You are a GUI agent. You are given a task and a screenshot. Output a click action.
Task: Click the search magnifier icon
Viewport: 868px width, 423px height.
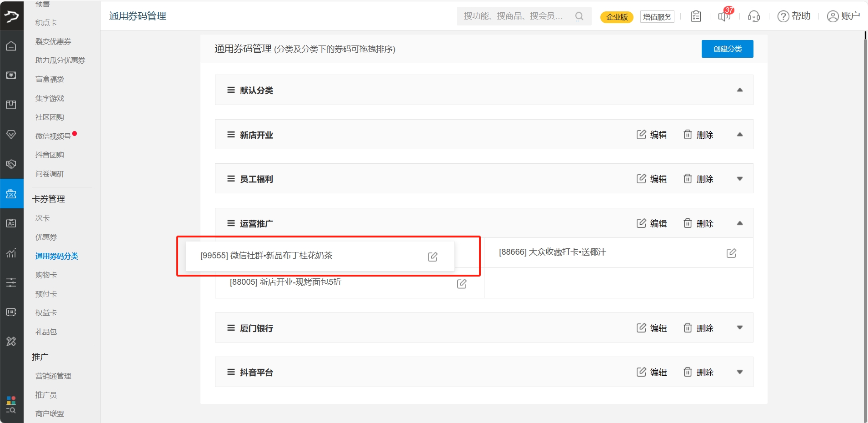point(579,16)
